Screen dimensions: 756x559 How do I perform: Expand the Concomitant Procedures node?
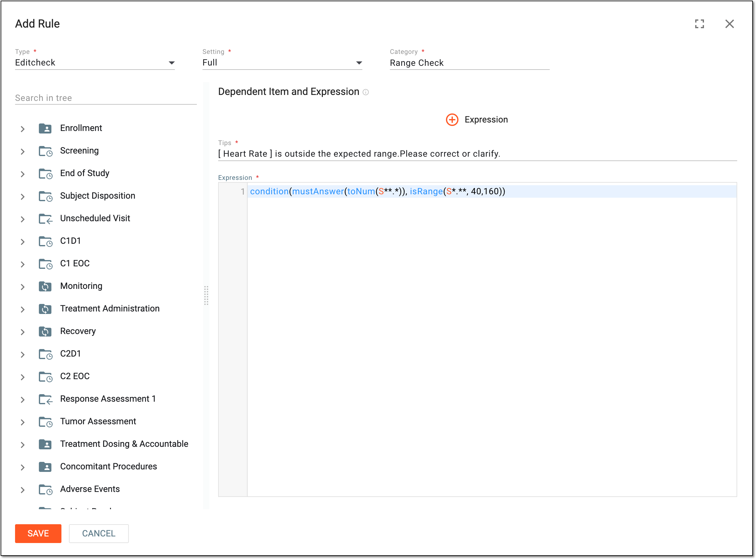point(23,467)
